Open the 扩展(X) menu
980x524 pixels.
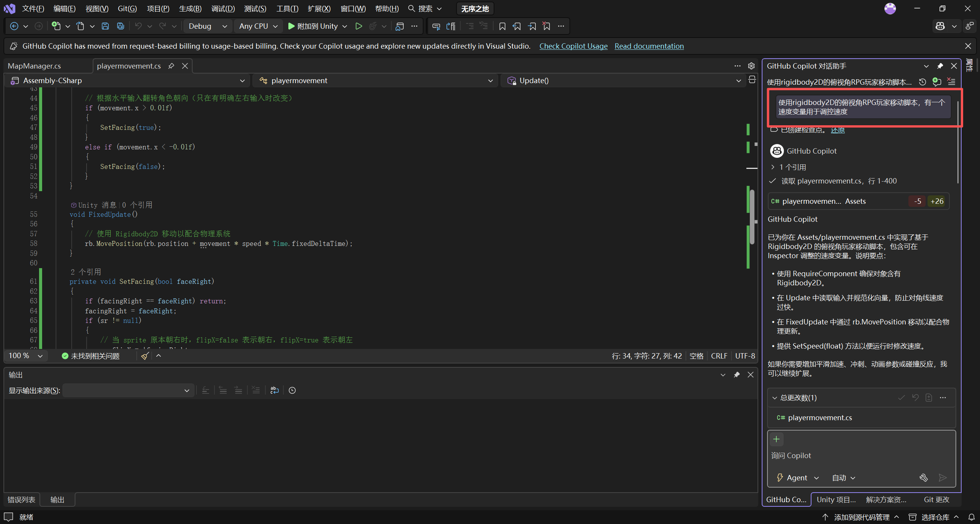pyautogui.click(x=319, y=8)
